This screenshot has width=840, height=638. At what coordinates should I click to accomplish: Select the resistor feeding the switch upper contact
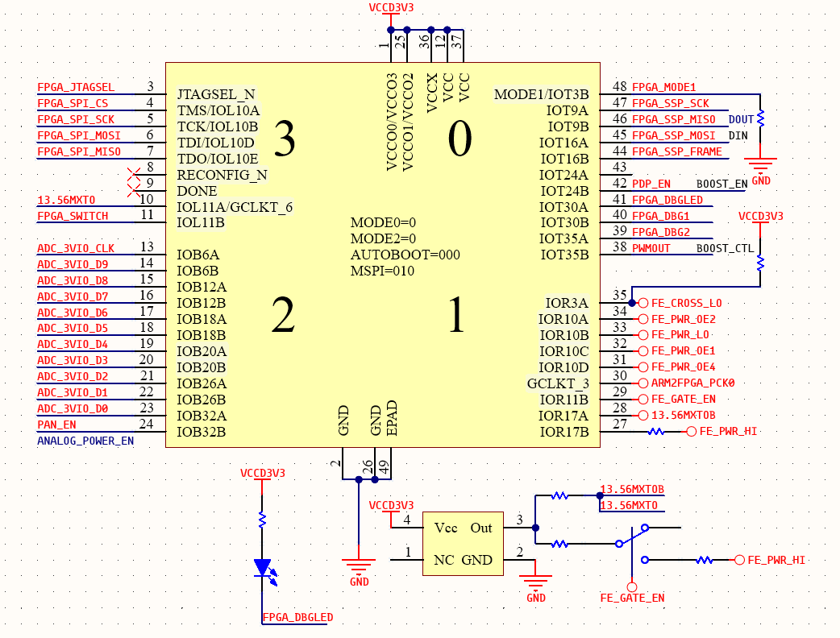click(559, 544)
